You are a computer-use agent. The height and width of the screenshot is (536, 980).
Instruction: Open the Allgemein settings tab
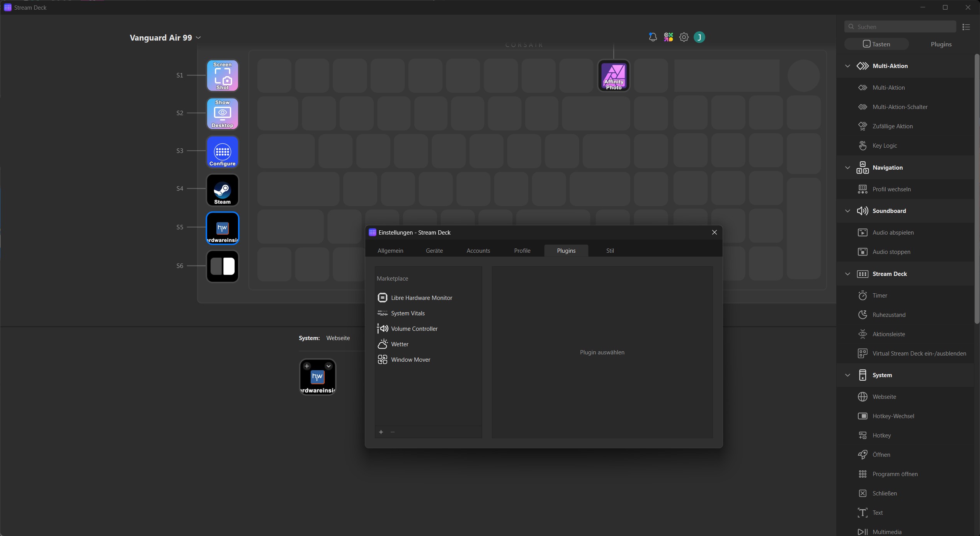click(390, 250)
